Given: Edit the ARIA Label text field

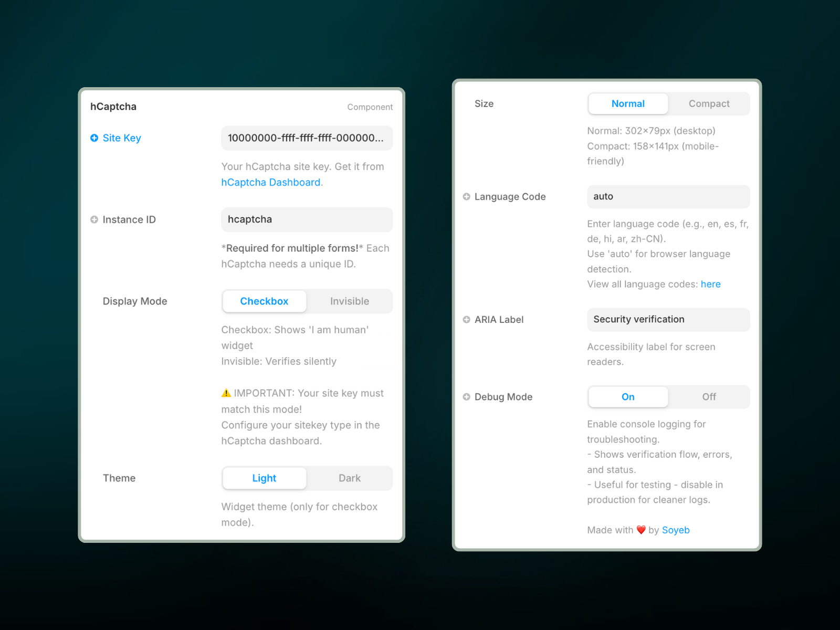Looking at the screenshot, I should click(x=668, y=319).
